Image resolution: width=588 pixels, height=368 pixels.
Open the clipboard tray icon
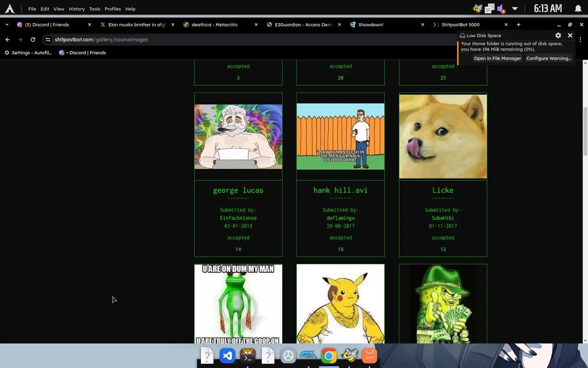pos(490,8)
